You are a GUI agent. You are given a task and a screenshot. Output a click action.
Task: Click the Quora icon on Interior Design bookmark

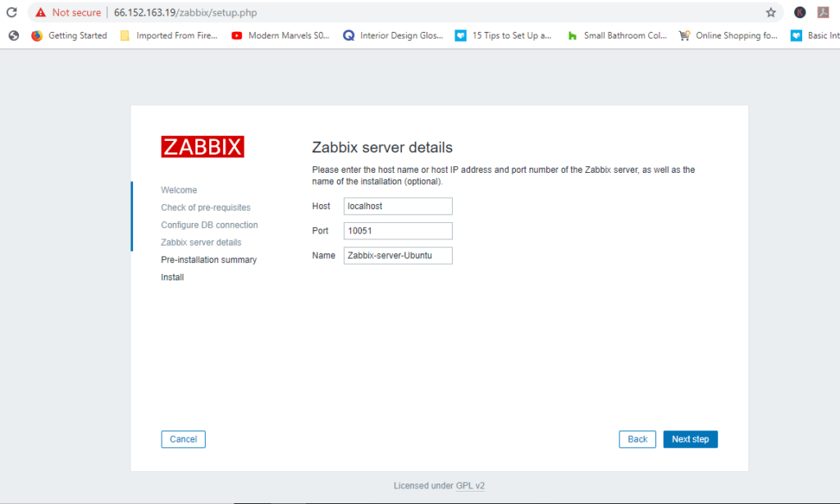coord(348,35)
